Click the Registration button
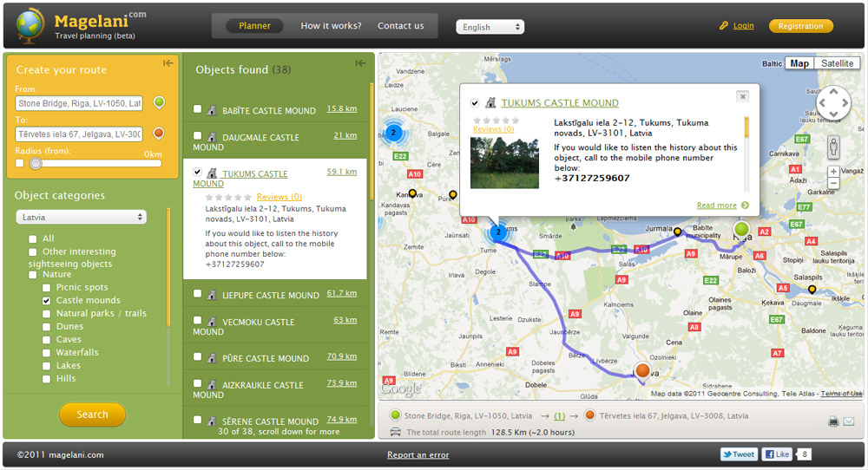The image size is (868, 470). pyautogui.click(x=800, y=25)
